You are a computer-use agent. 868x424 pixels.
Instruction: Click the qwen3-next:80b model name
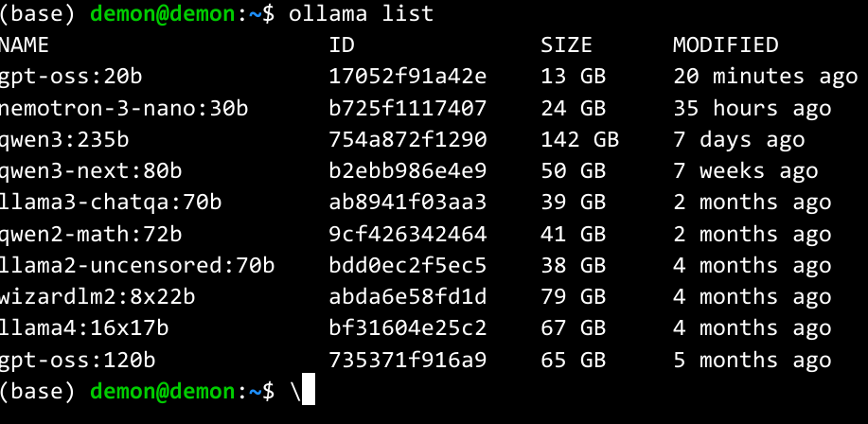(x=91, y=171)
